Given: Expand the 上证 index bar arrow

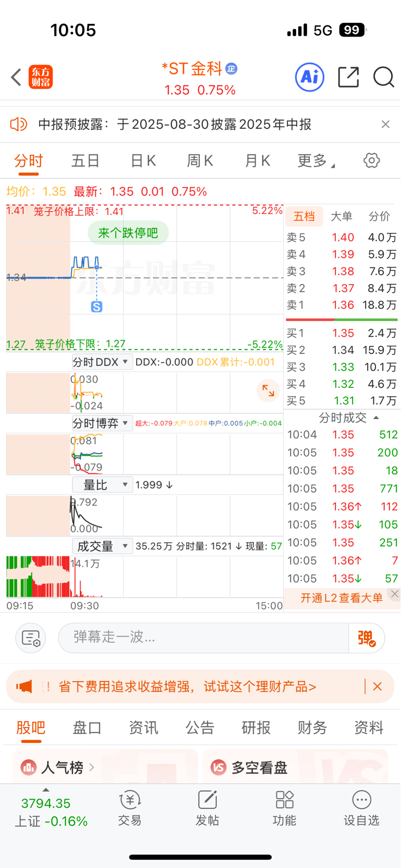Looking at the screenshot, I should (46, 790).
